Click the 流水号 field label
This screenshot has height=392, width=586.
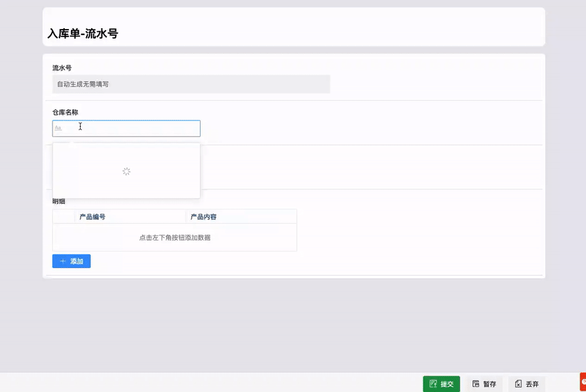62,68
